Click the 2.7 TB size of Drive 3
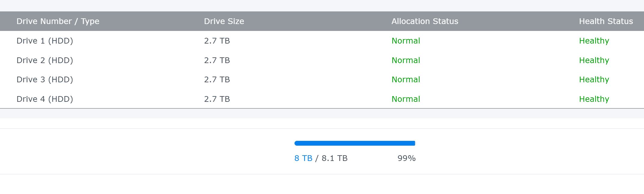Viewport: 644px width, 194px height. tap(217, 79)
